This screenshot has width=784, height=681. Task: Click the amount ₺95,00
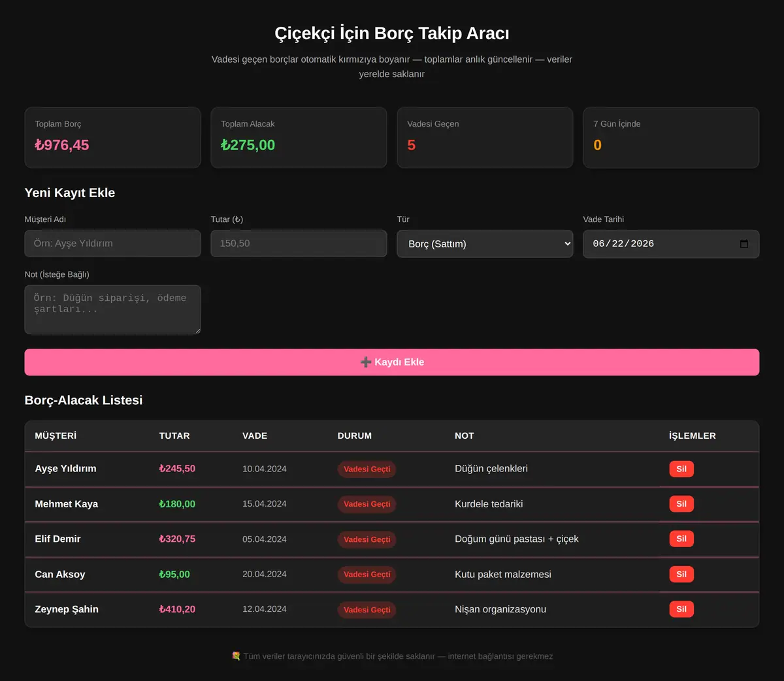coord(174,574)
